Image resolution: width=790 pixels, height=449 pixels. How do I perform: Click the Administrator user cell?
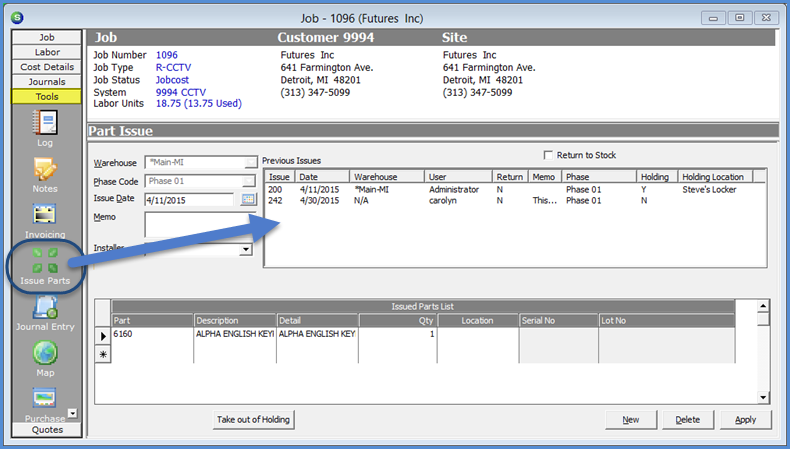click(x=454, y=189)
